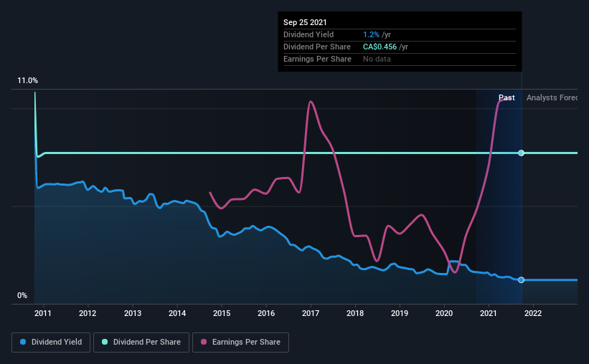Toggle the Earnings Per Share legend button
This screenshot has height=364, width=589.
241,343
